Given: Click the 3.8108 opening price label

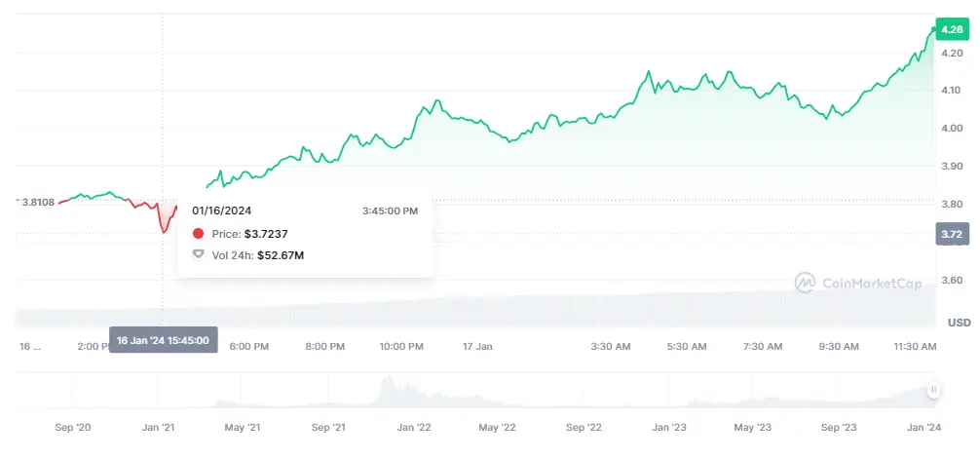Looking at the screenshot, I should pos(38,202).
